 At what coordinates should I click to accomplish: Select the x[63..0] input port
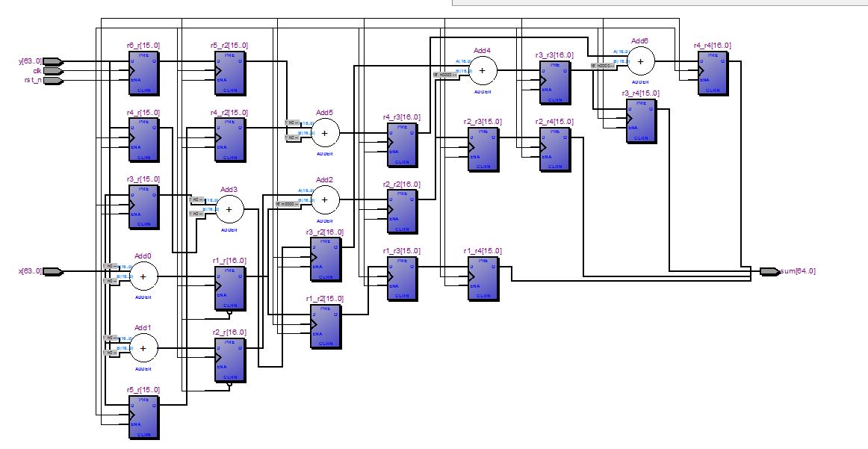click(53, 271)
